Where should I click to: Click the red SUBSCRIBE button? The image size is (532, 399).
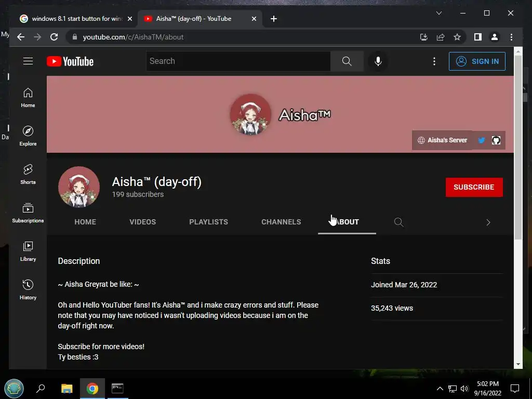[x=474, y=187]
